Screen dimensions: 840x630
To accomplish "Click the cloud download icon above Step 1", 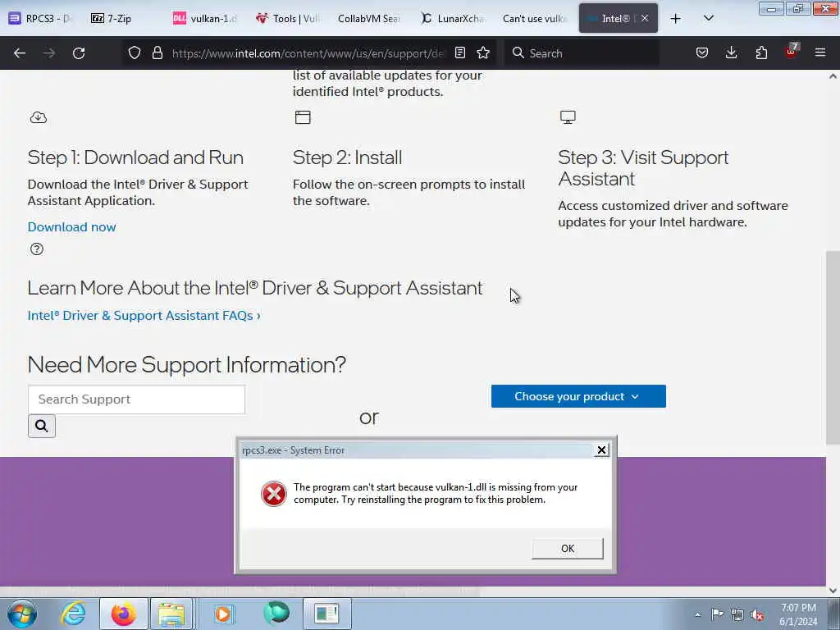I will tap(39, 117).
